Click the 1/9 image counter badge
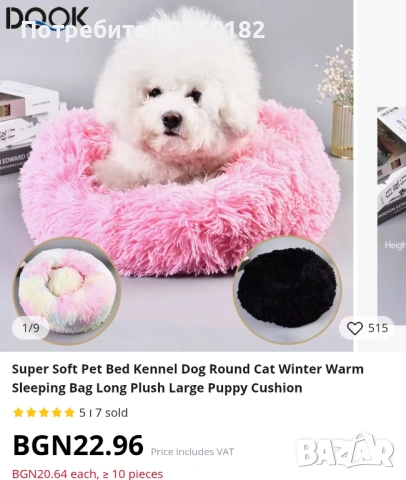Screen dimensions: 406x480 31,328
